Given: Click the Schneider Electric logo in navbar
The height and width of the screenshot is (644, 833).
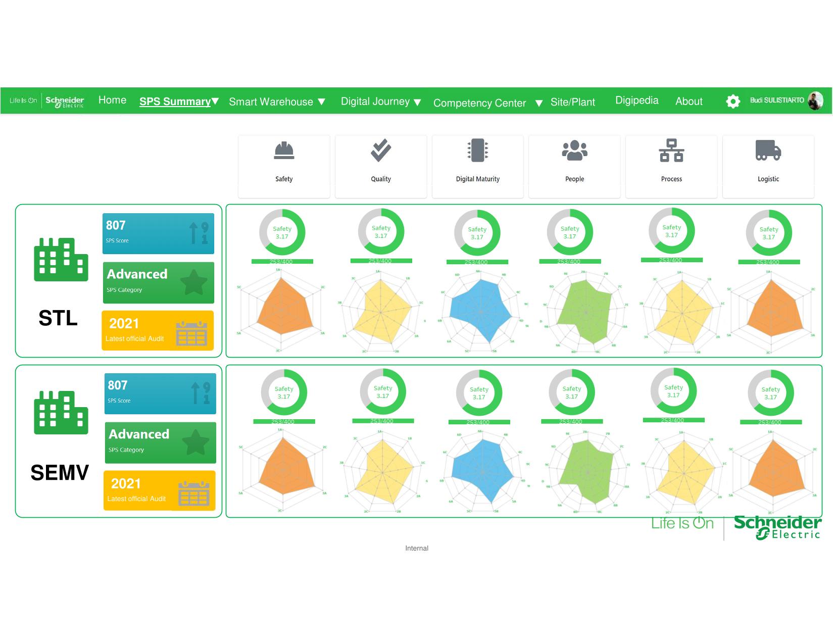Looking at the screenshot, I should click(x=65, y=101).
